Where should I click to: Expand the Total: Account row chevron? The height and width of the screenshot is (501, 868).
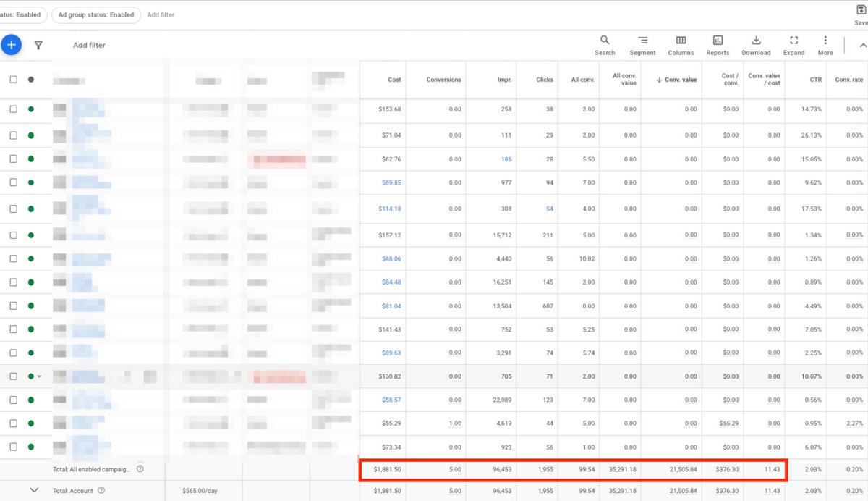[x=33, y=490]
